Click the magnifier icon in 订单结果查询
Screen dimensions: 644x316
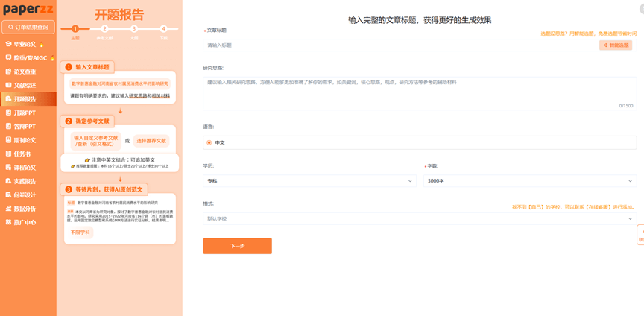(x=10, y=27)
